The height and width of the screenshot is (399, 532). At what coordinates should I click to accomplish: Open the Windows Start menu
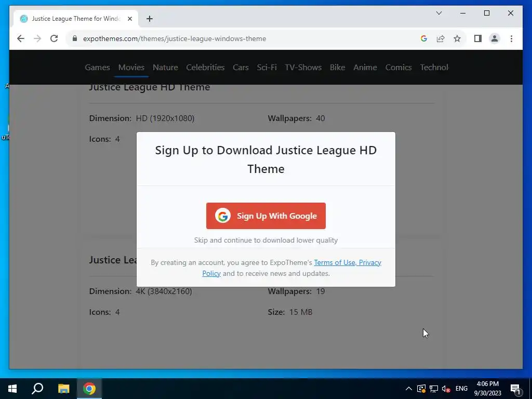(x=12, y=389)
